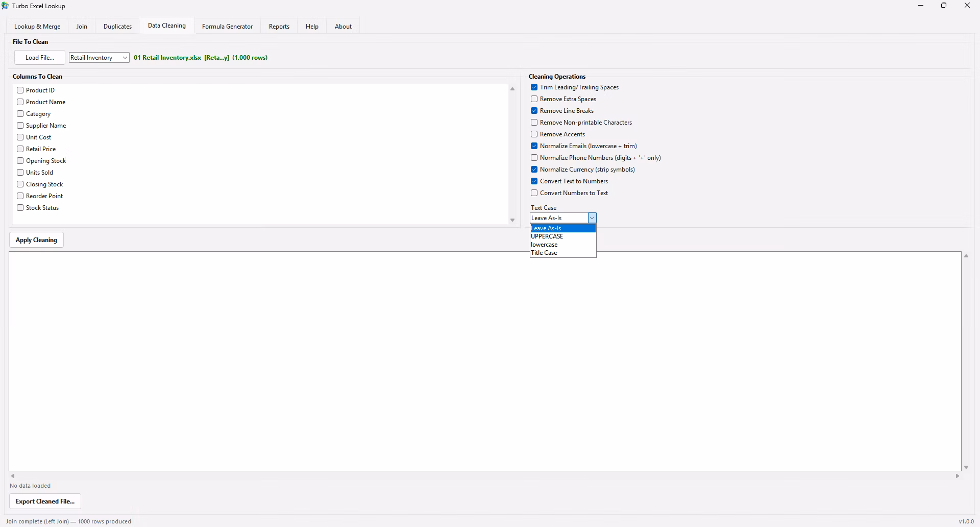Click the Apply Cleaning button

click(x=36, y=240)
